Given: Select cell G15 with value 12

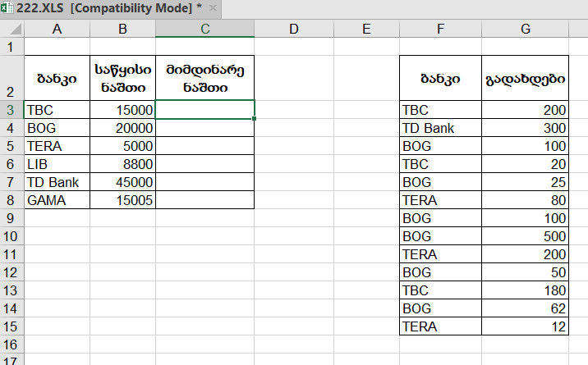Looking at the screenshot, I should coord(526,326).
